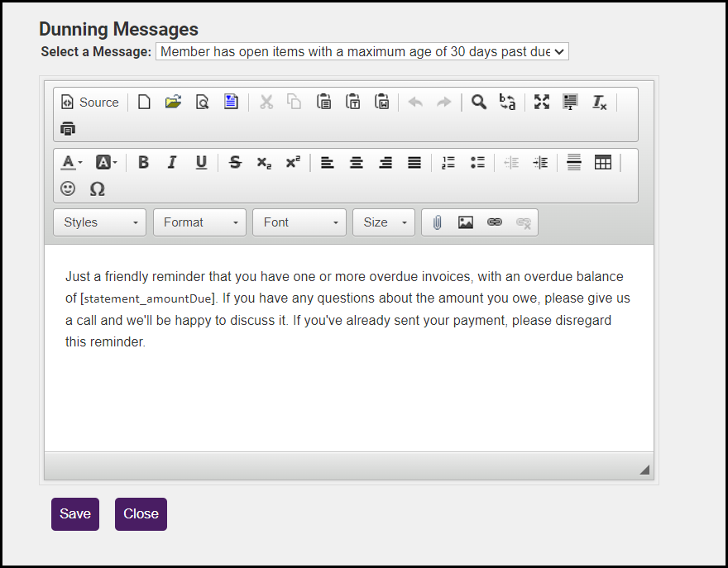The height and width of the screenshot is (568, 728).
Task: Toggle Underline formatting
Action: pyautogui.click(x=201, y=163)
